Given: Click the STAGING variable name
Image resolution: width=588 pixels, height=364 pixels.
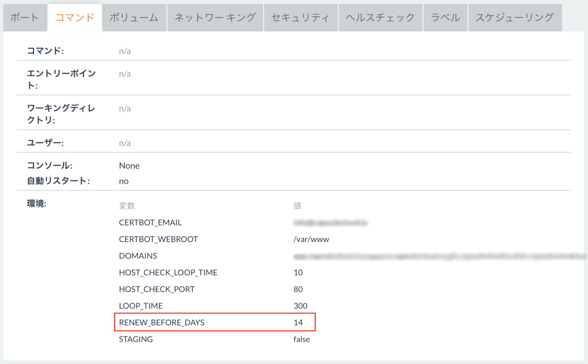Looking at the screenshot, I should tap(136, 339).
